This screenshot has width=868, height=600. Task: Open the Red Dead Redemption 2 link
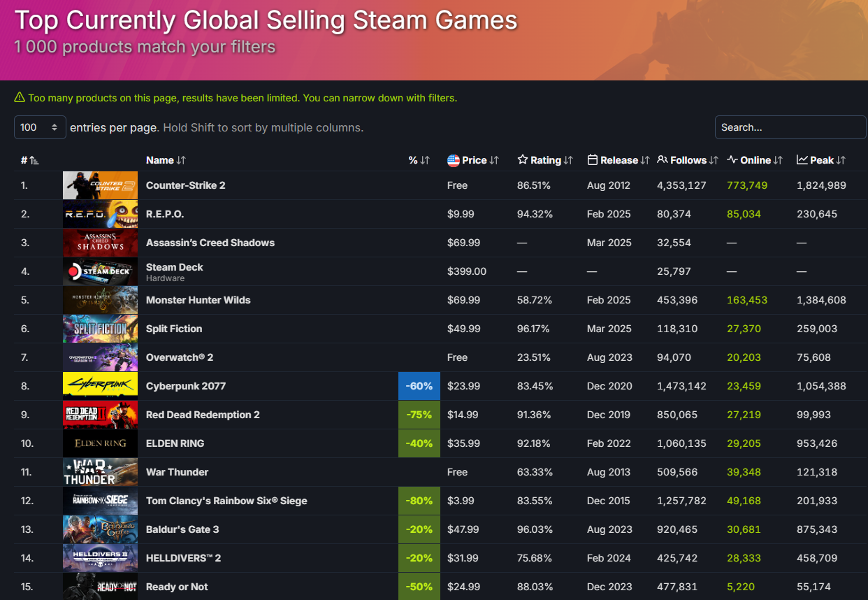pyautogui.click(x=203, y=415)
